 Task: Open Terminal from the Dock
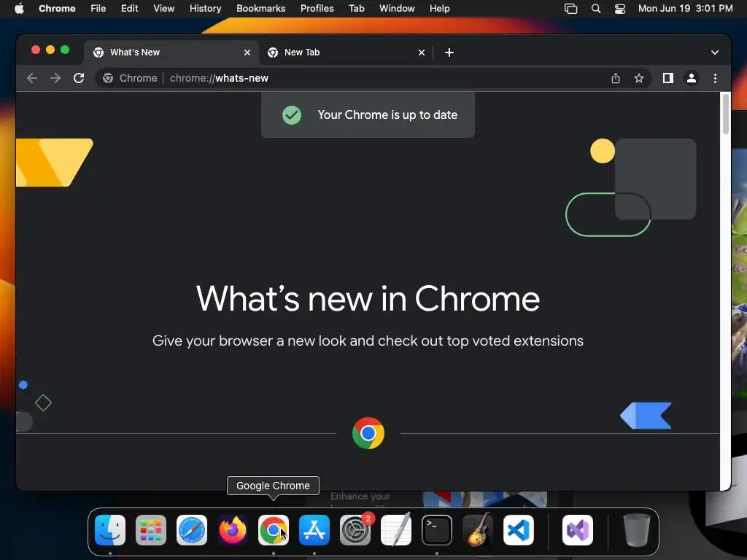437,530
